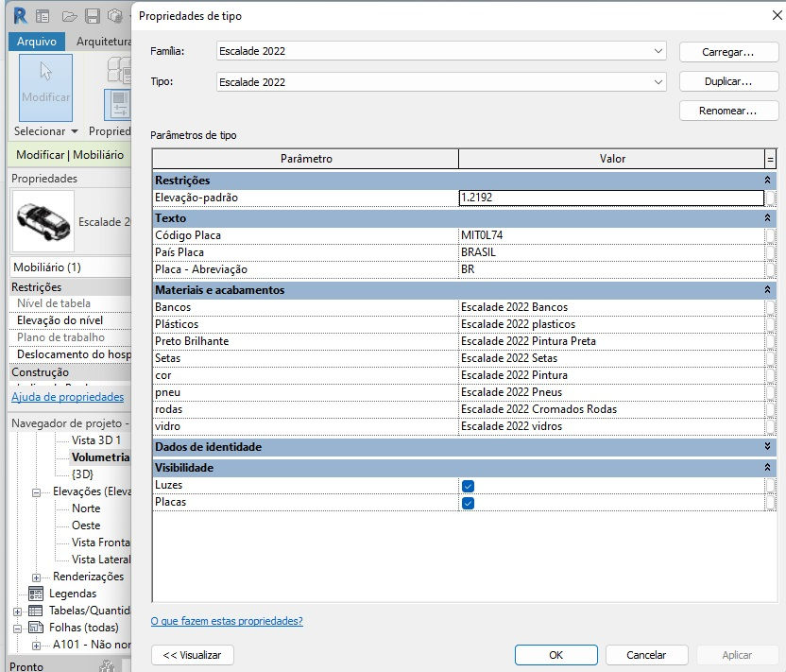Click the Valor column header
Image resolution: width=786 pixels, height=672 pixels.
611,159
